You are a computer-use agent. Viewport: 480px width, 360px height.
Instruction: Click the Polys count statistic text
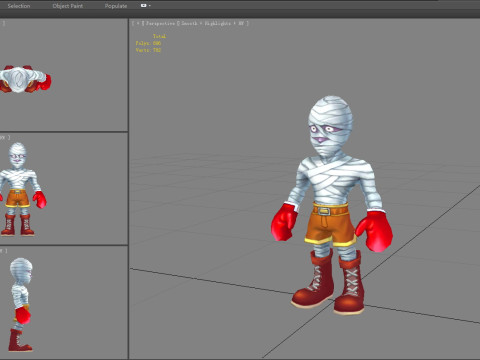148,43
